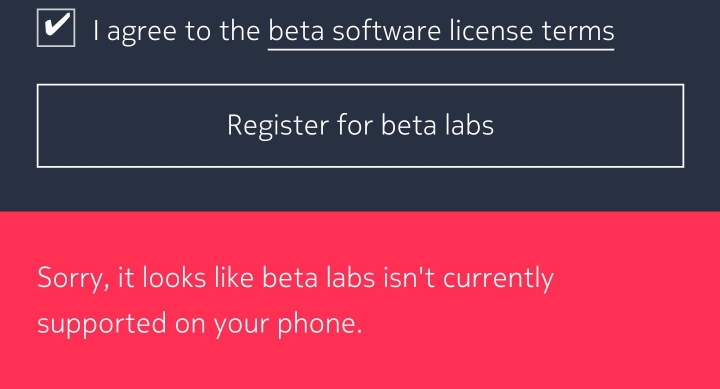Click the word 'software' in the underlined link
This screenshot has height=389, width=720.
tap(386, 31)
